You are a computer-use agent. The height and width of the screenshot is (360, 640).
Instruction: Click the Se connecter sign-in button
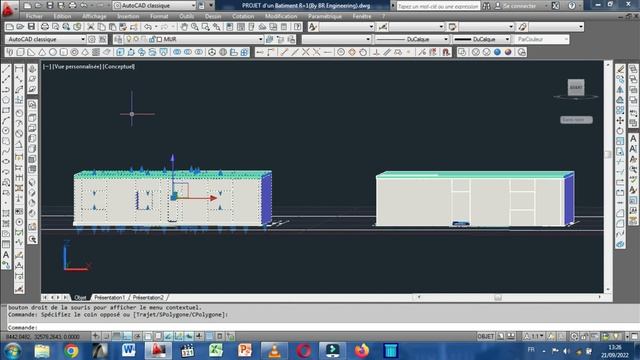(x=516, y=6)
